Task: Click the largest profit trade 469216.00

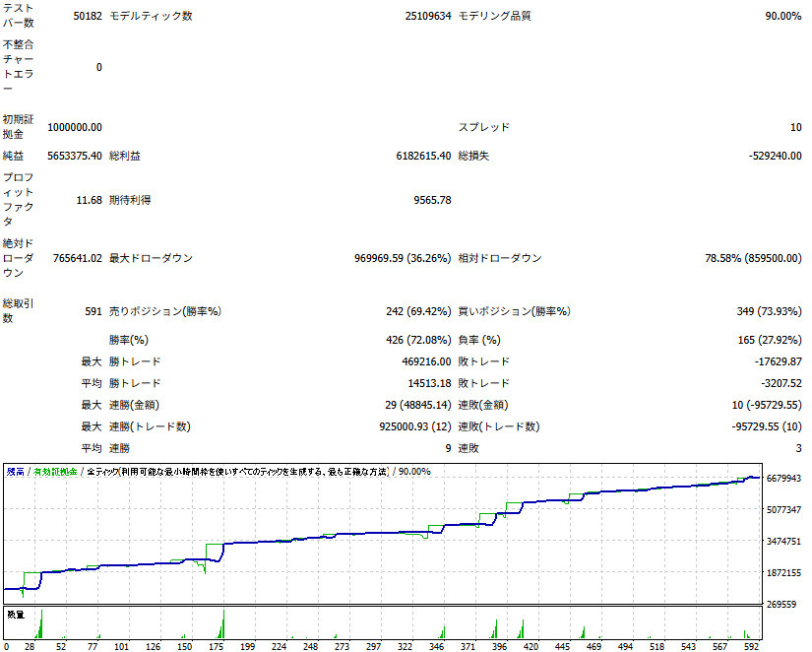Action: (427, 361)
